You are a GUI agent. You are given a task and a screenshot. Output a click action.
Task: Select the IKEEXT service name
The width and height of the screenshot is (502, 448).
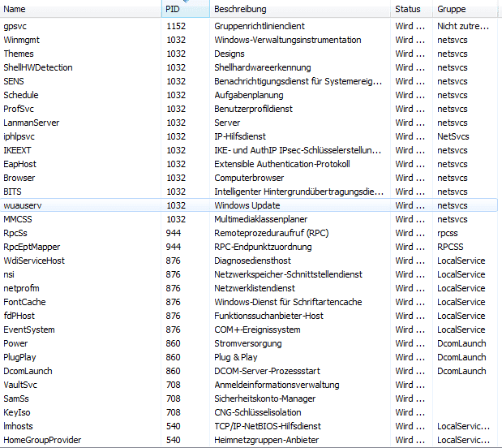coord(17,150)
